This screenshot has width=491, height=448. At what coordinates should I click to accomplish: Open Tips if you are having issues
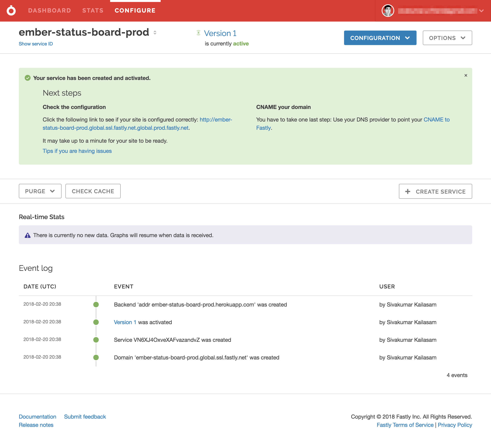coord(77,151)
